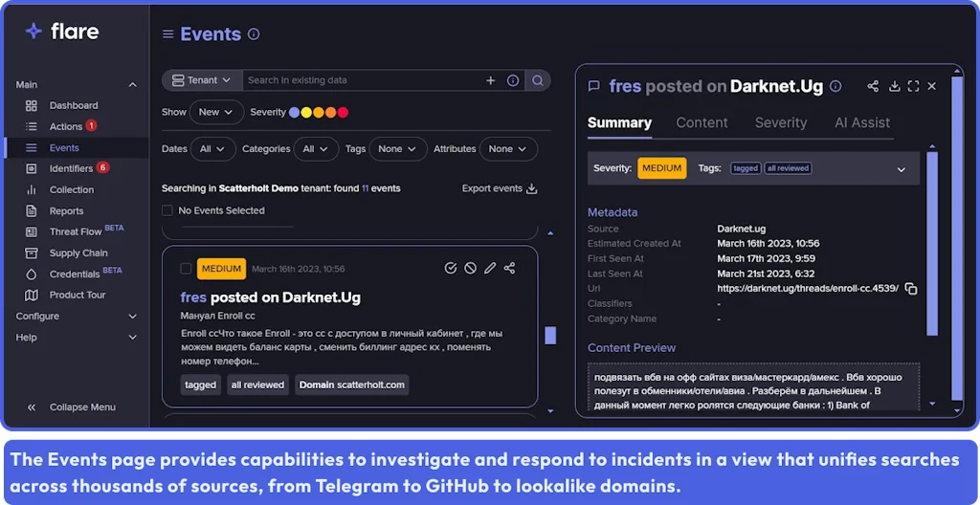Click info icon beside Darknet.Ug heading

point(835,86)
